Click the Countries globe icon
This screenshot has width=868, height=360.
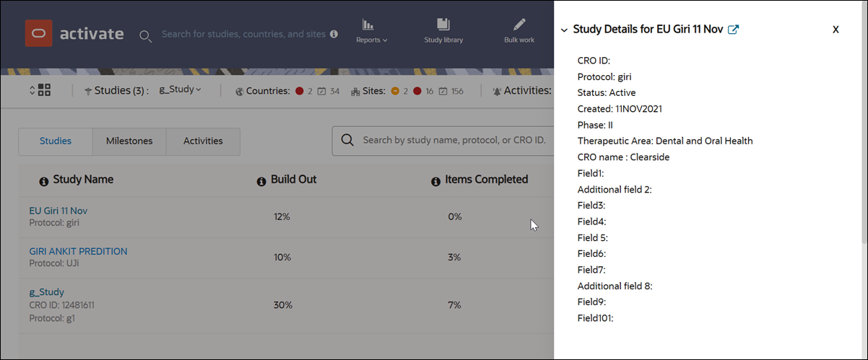(x=240, y=92)
